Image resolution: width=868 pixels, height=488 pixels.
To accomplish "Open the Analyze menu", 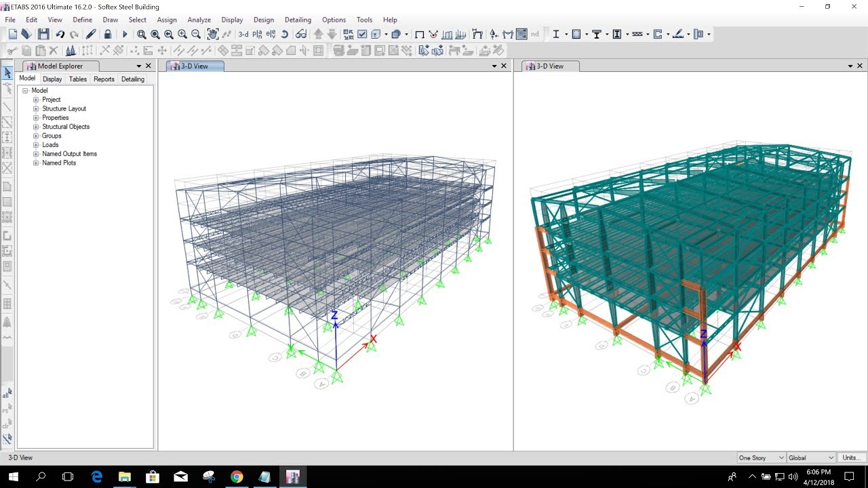I will (x=199, y=20).
